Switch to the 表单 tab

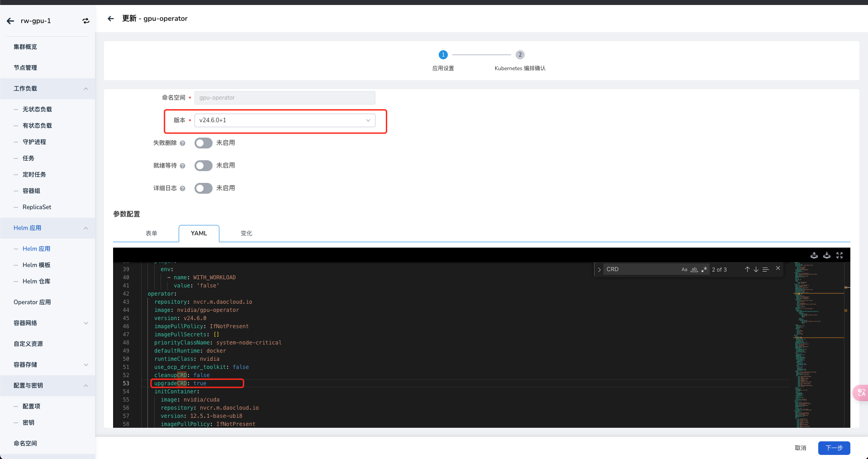click(151, 233)
